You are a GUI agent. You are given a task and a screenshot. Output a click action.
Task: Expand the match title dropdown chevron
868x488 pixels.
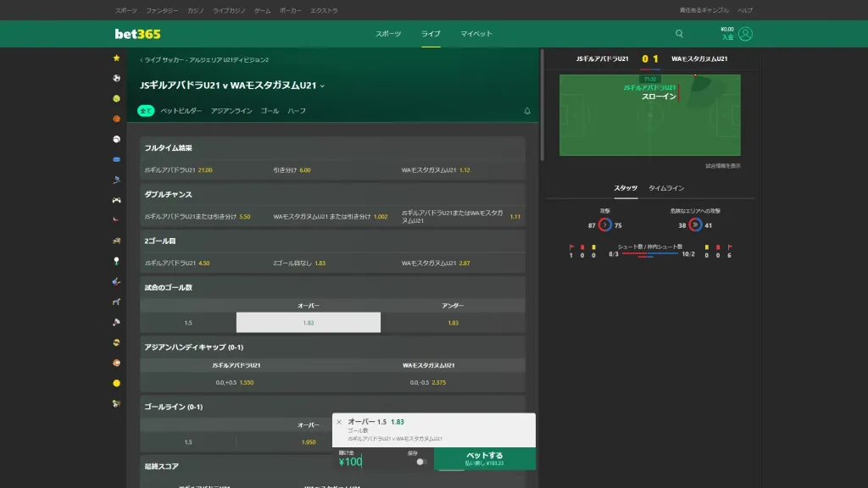[322, 86]
